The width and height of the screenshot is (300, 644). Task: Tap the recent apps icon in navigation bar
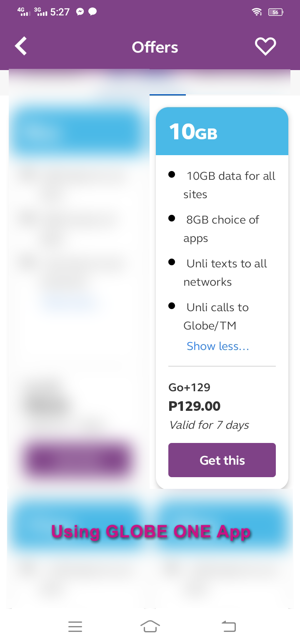pyautogui.click(x=75, y=626)
